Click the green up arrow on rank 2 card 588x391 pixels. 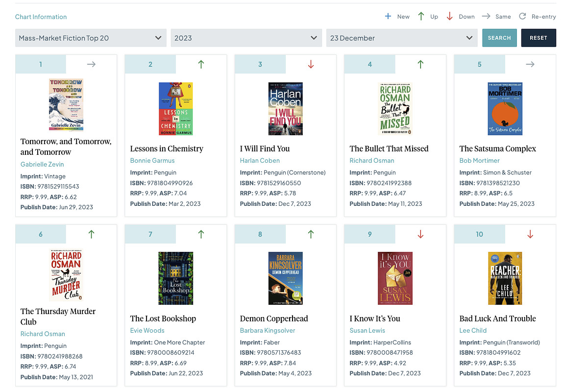201,64
